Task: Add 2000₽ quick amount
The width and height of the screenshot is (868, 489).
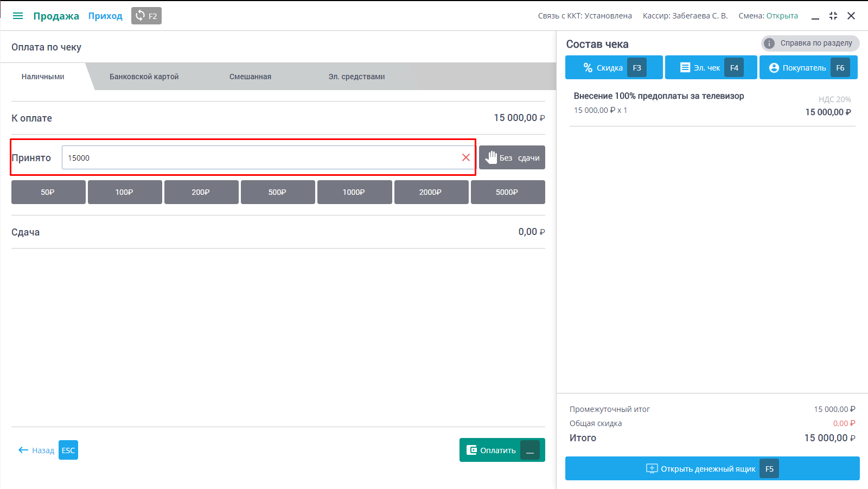Action: click(431, 192)
